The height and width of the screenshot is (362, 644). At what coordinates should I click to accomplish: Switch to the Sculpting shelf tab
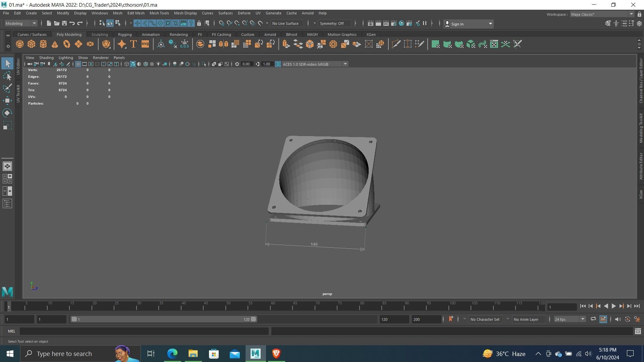[x=100, y=35]
